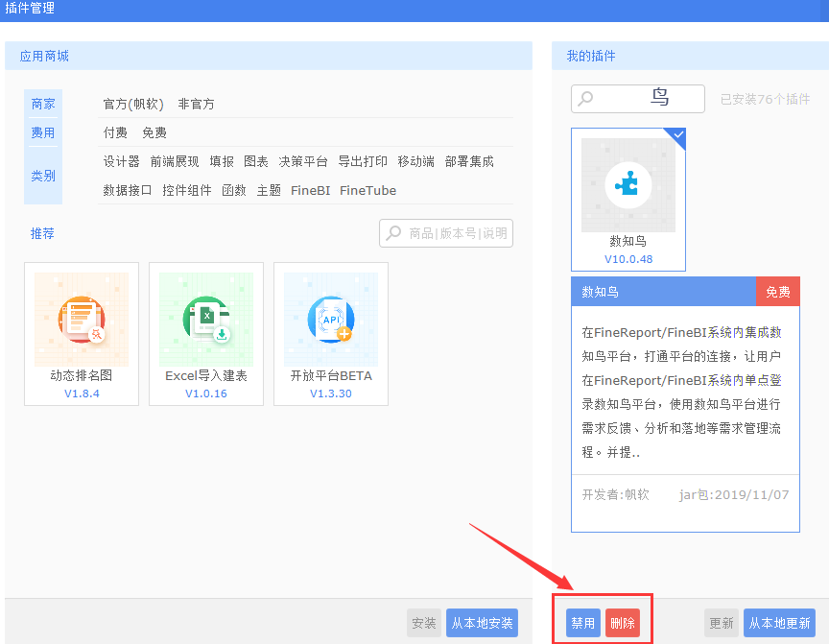Click the 更新 button
Viewport: 829px width, 644px height.
coord(722,623)
